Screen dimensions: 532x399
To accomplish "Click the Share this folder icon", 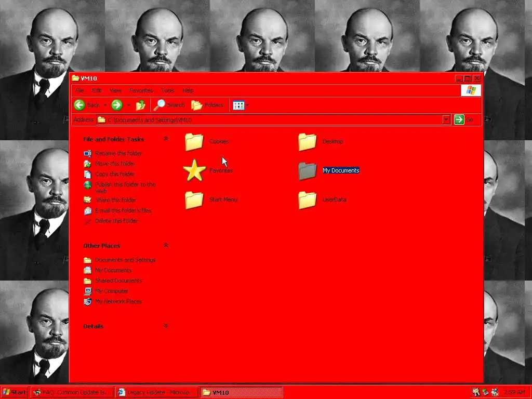I will coord(87,200).
